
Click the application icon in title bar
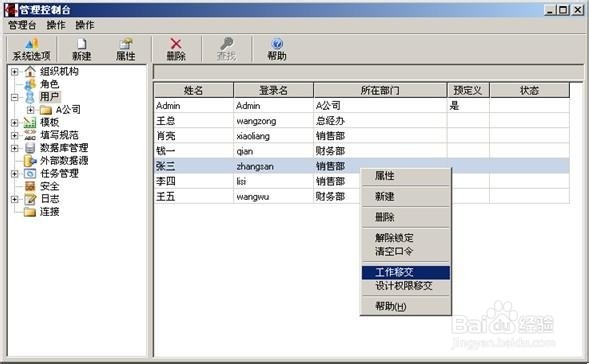click(x=11, y=10)
